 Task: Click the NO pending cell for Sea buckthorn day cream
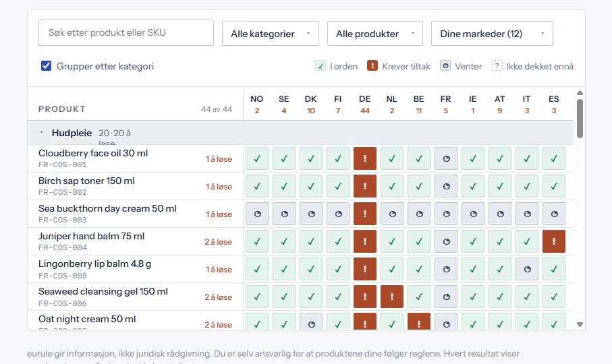(257, 214)
